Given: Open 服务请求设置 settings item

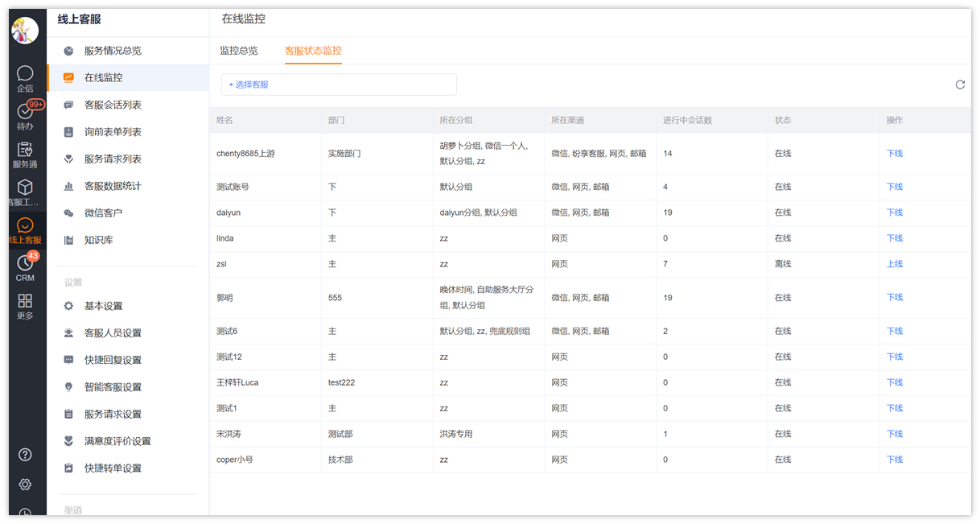Looking at the screenshot, I should tap(127, 414).
